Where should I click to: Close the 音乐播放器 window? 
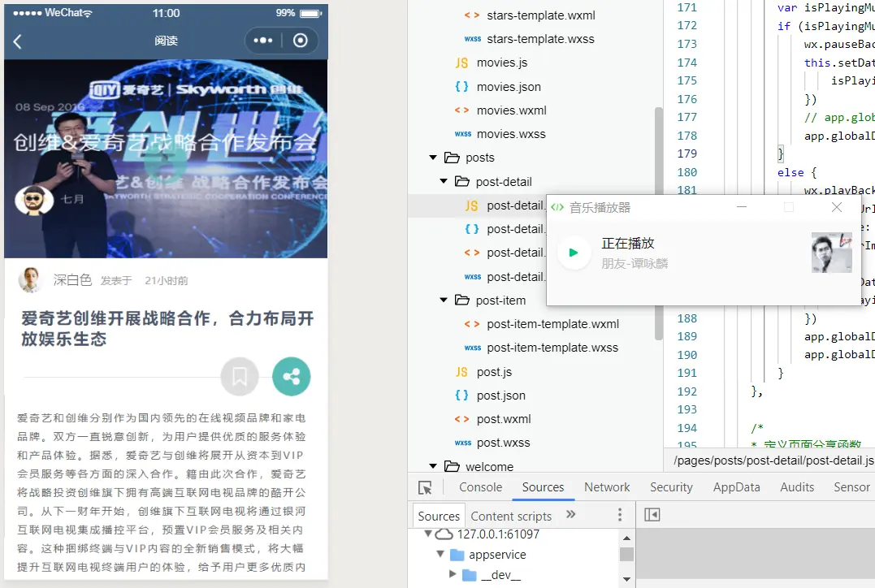coord(837,207)
